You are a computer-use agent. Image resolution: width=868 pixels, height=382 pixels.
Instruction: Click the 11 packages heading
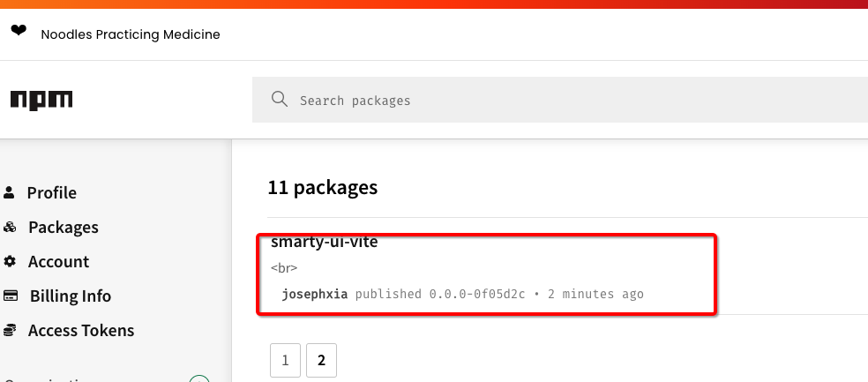point(322,187)
